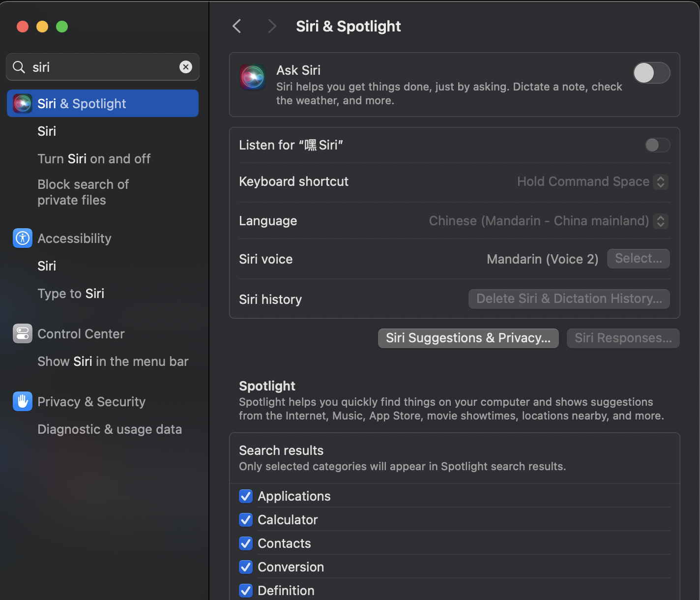Click the Siri icon beside Ask Siri
Screen dimensions: 700x600
pos(253,77)
